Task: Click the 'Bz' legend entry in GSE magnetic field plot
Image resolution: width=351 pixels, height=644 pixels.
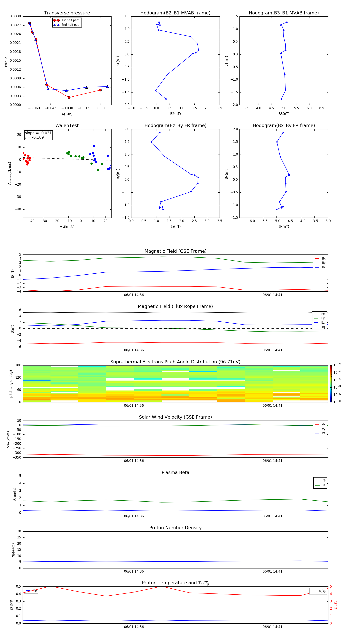Action: pos(320,268)
